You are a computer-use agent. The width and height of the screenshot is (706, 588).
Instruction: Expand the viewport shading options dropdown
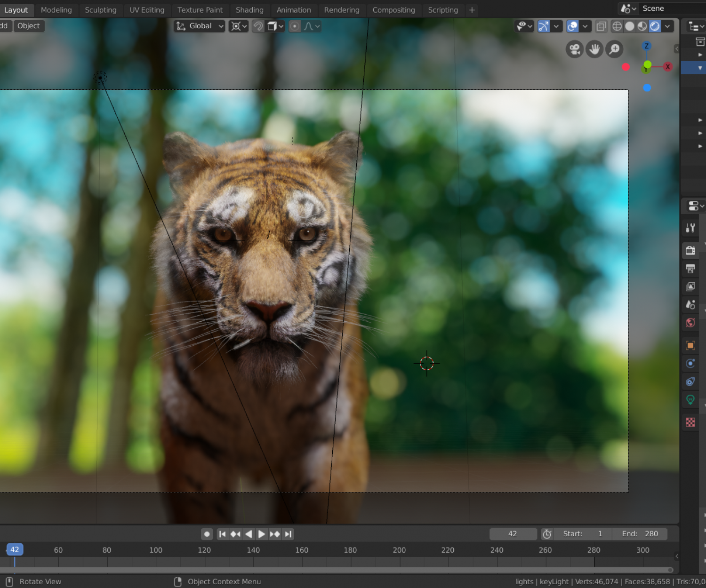point(667,26)
